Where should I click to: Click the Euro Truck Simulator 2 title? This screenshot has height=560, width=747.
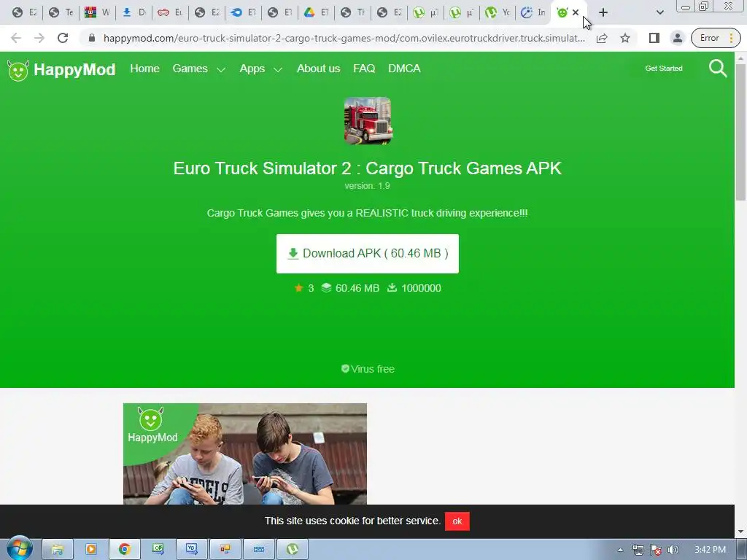[368, 168]
